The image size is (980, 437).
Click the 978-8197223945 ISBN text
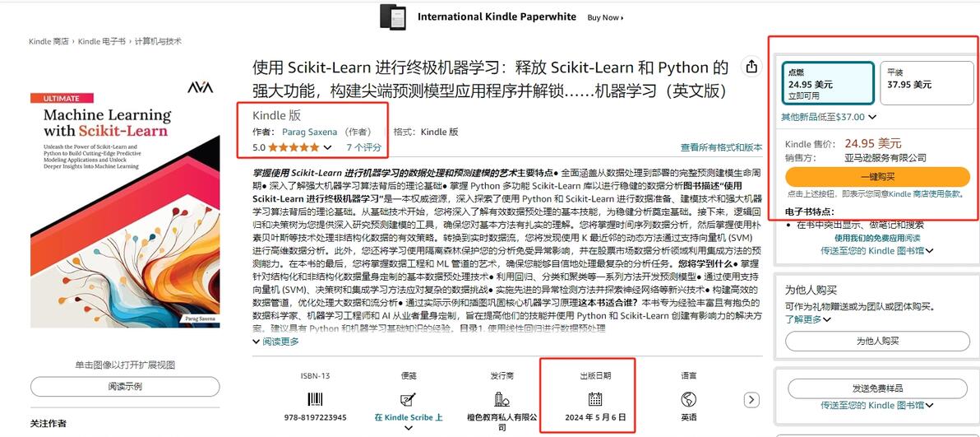click(x=315, y=417)
